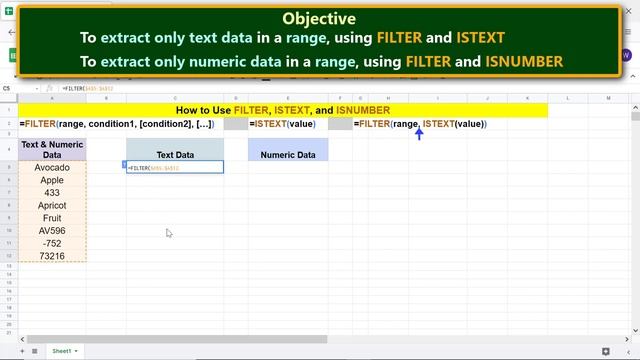Viewport: 640px width, 360px height.
Task: Select cell containing Avocado
Action: pyautogui.click(x=52, y=167)
